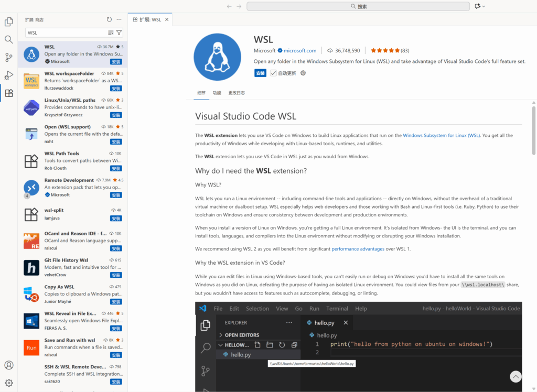Screen dimensions: 537x392
Task: Open the microsoft.com publisher link
Action: (x=300, y=51)
